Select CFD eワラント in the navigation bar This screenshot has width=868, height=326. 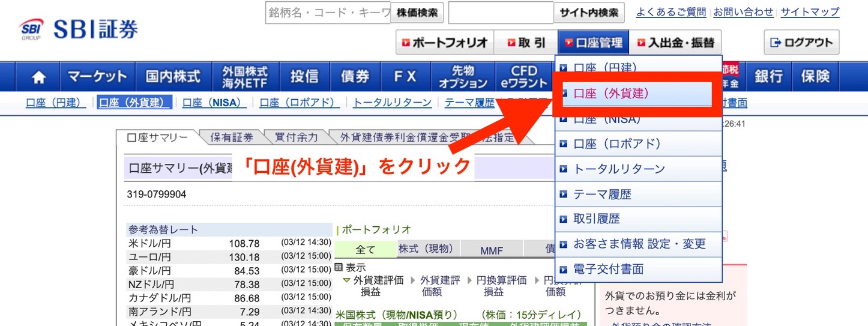pos(525,76)
